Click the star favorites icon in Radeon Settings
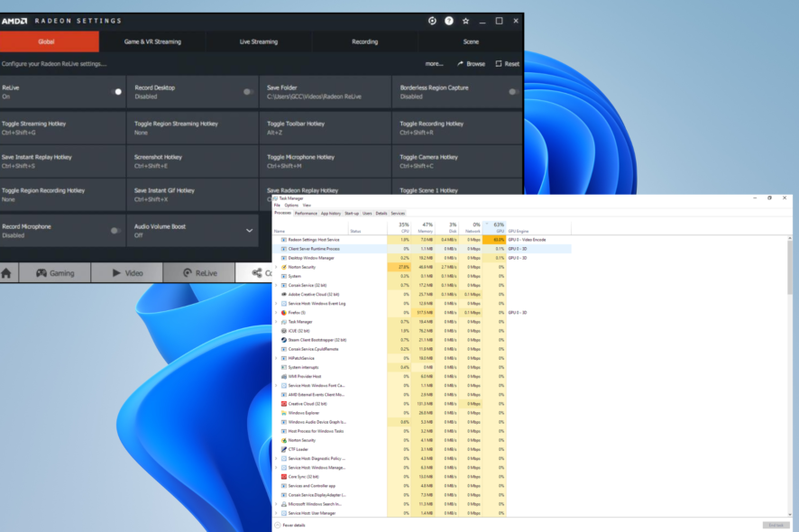Screen dimensions: 799x532 (x=465, y=21)
